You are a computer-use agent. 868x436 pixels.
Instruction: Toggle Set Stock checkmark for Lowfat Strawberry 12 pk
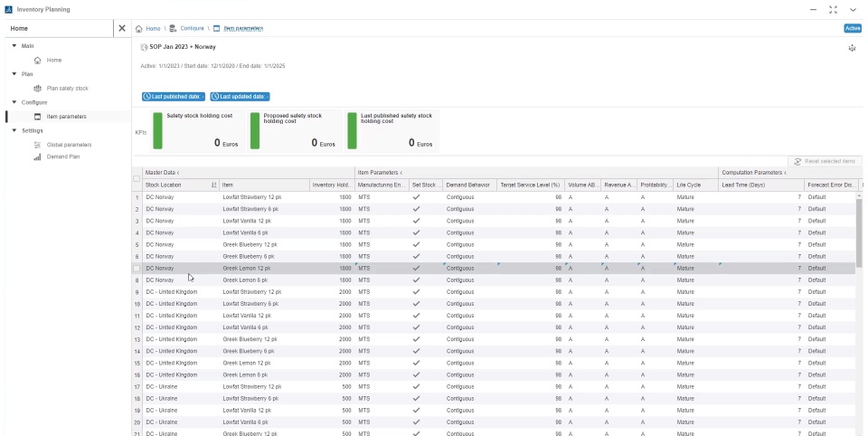click(416, 197)
